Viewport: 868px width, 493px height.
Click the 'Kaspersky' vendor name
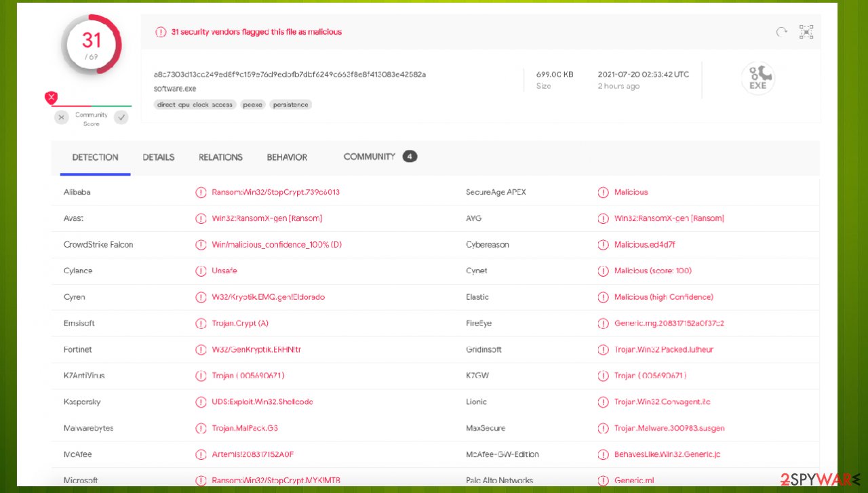click(x=82, y=402)
